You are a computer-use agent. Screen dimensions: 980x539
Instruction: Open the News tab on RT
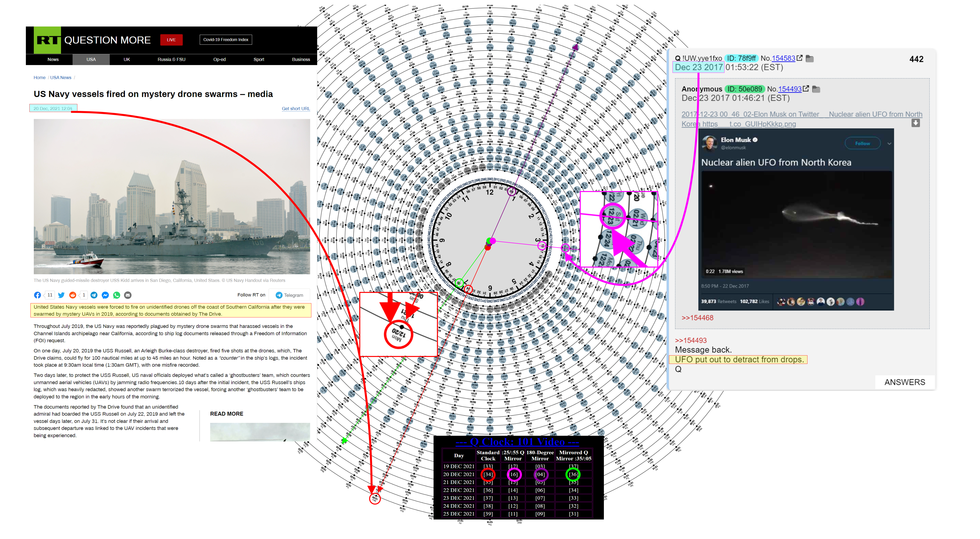point(53,60)
